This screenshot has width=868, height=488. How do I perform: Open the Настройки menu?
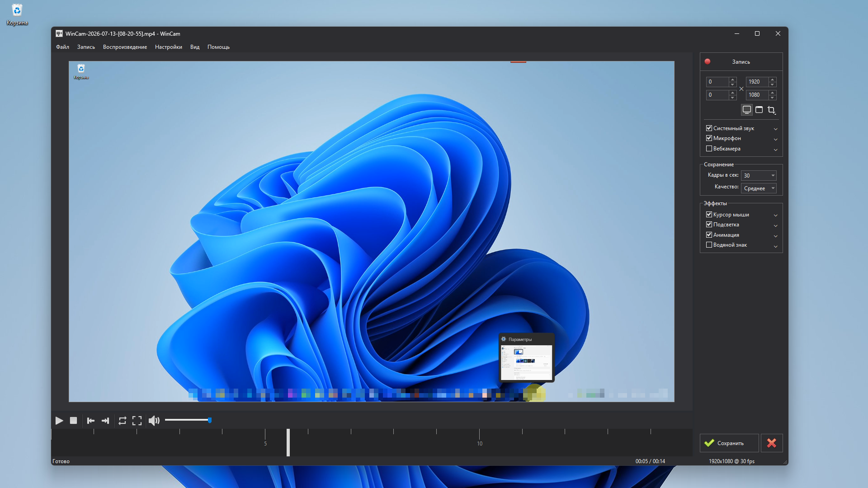coord(169,47)
